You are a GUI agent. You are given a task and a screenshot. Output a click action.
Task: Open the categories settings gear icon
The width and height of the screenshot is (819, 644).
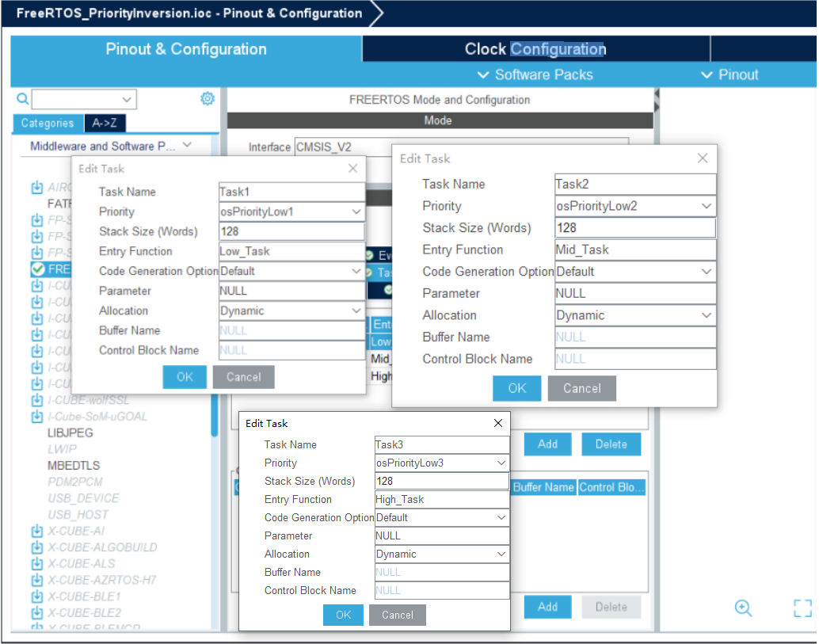click(208, 98)
